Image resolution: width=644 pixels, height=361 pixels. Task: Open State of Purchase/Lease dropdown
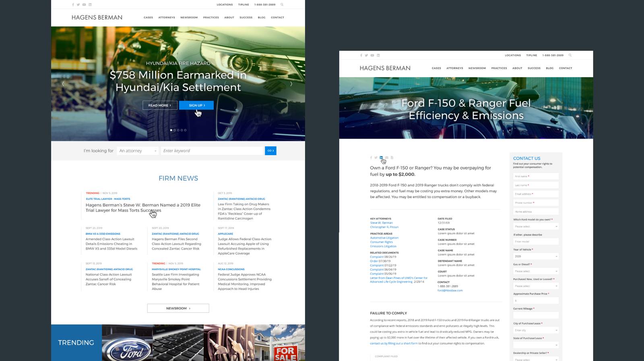click(x=536, y=345)
